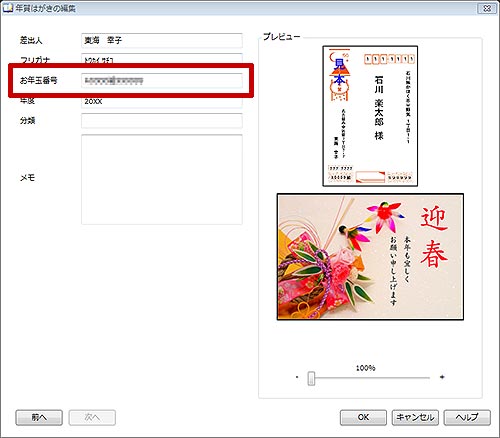Click the 迎春 design side preview thumbnail

[x=370, y=257]
